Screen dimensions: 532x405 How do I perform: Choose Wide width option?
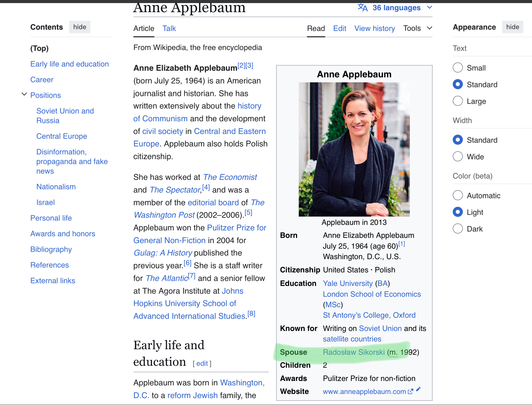pyautogui.click(x=458, y=157)
